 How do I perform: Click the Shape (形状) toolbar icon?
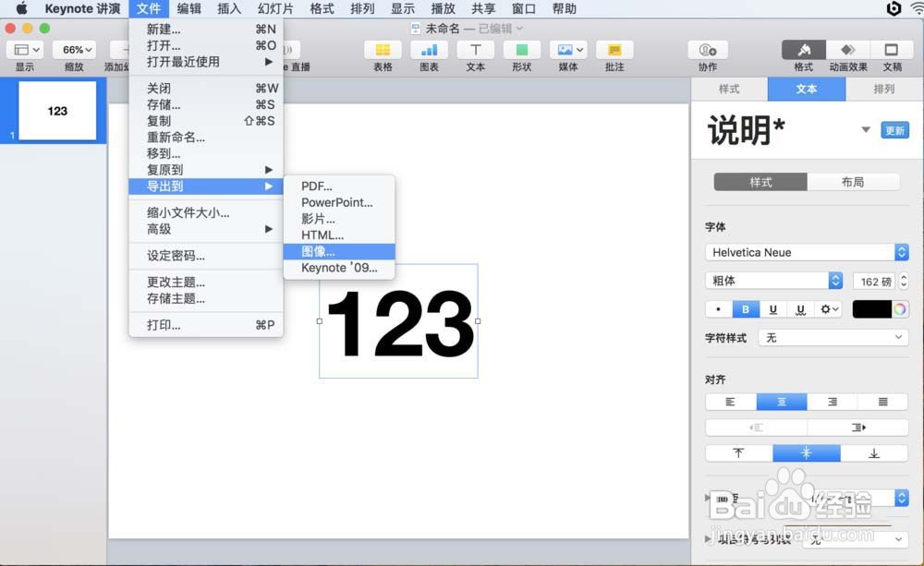point(521,50)
